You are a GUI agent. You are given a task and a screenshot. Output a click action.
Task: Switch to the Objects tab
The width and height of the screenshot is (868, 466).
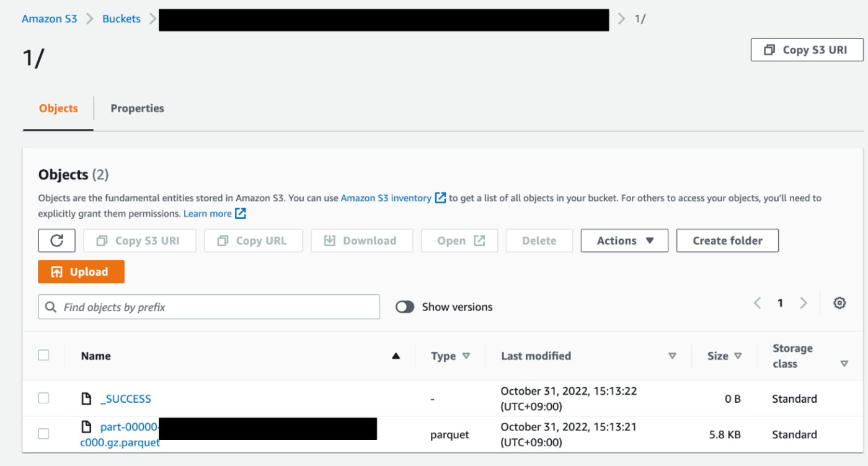tap(58, 108)
